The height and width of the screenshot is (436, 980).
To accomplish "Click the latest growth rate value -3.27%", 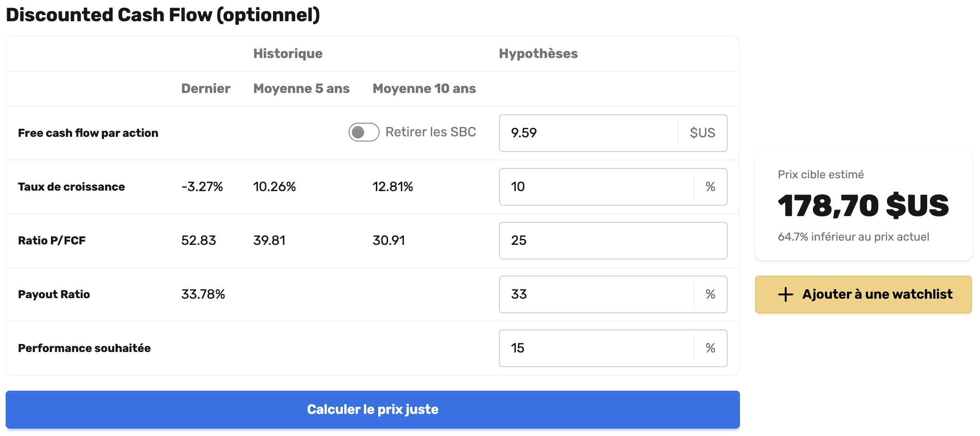I will tap(202, 187).
